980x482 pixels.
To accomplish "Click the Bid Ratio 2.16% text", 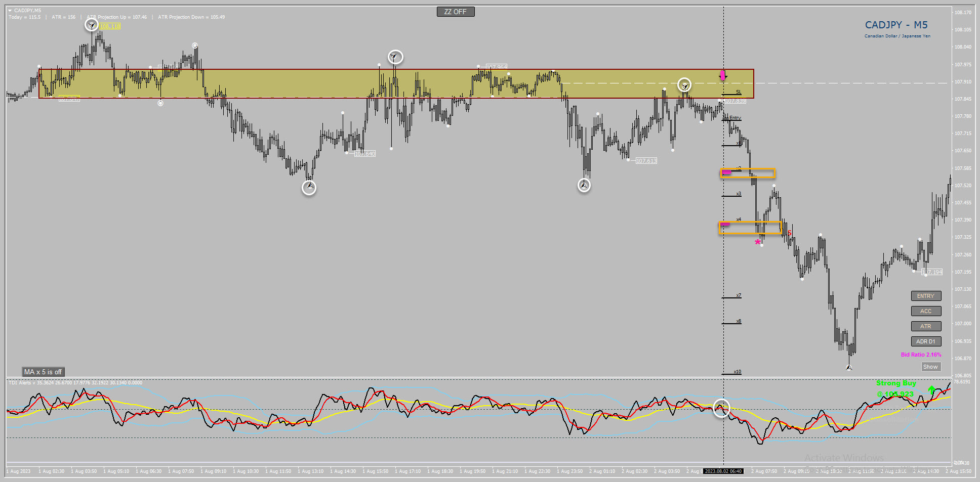I will pos(921,355).
